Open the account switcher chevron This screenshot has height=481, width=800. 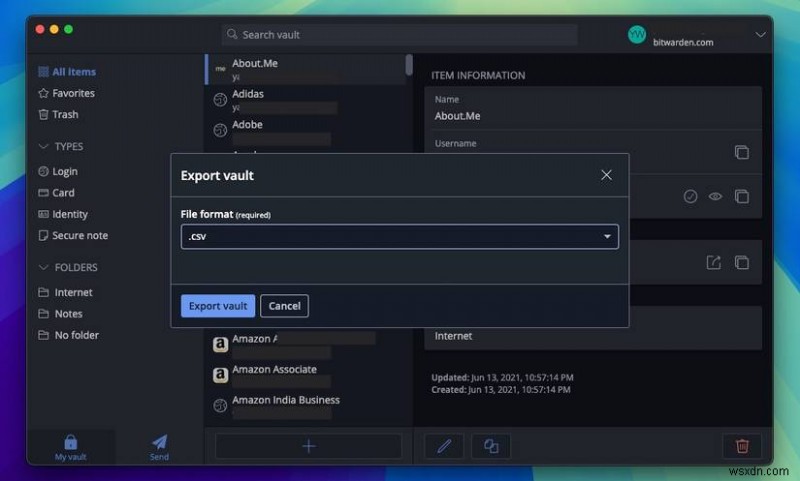(x=760, y=35)
